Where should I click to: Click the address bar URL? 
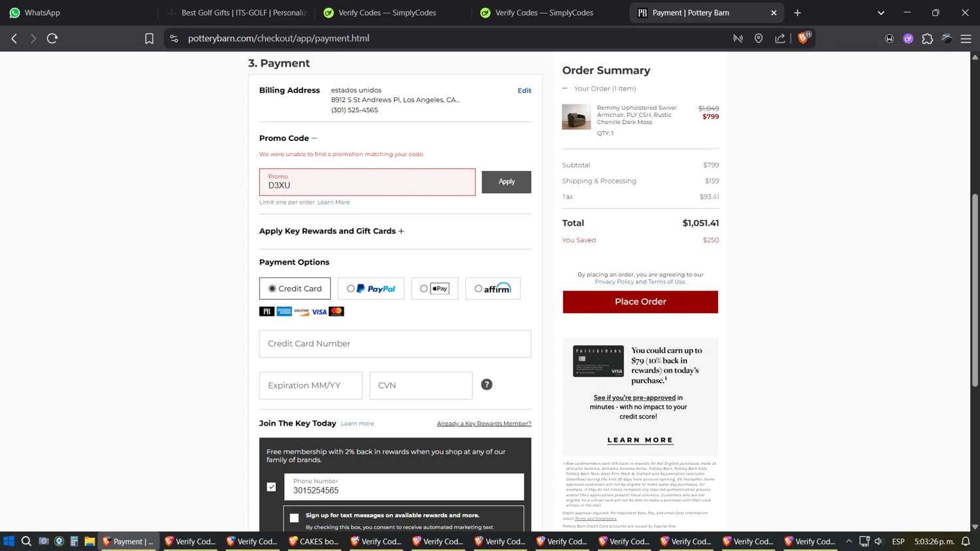[278, 39]
